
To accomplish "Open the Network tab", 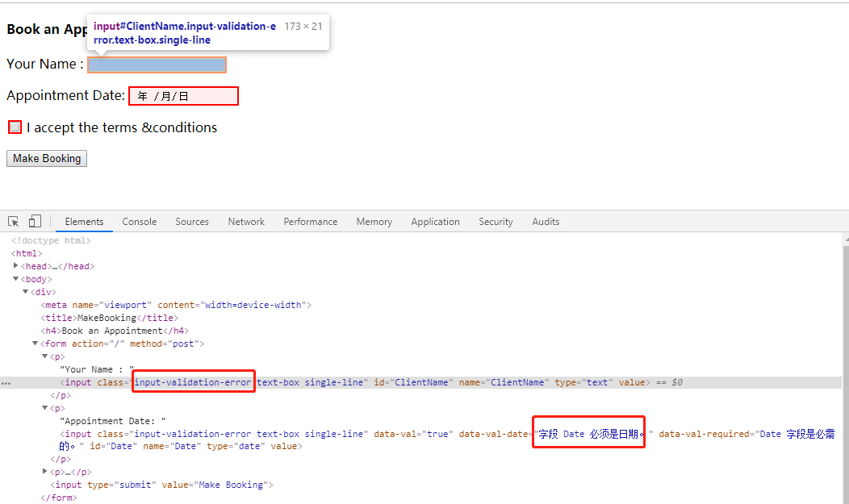I will (246, 222).
